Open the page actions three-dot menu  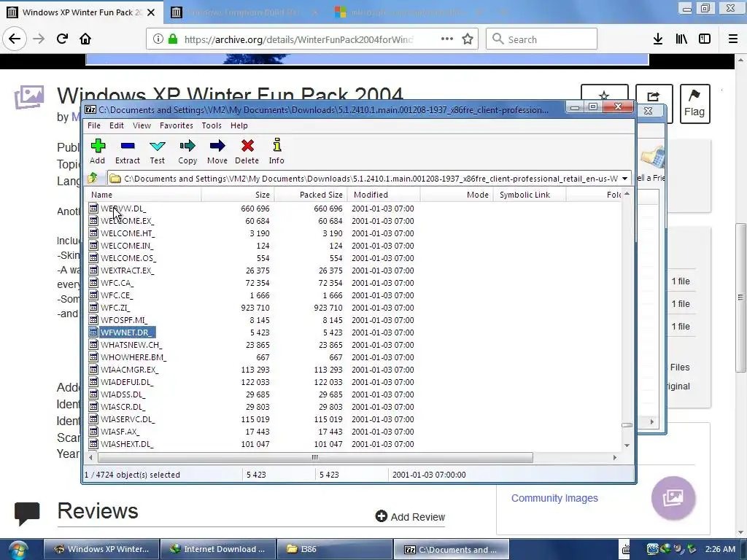click(x=447, y=39)
